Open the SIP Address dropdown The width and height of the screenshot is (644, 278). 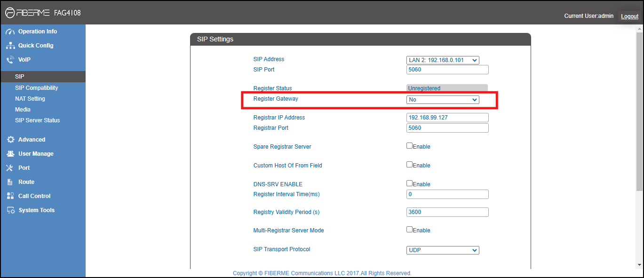[x=443, y=60]
